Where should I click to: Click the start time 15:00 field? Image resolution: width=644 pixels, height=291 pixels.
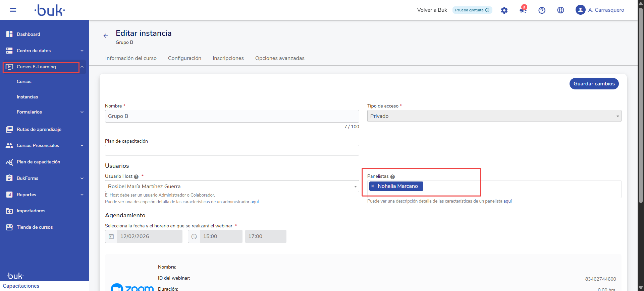(221, 236)
